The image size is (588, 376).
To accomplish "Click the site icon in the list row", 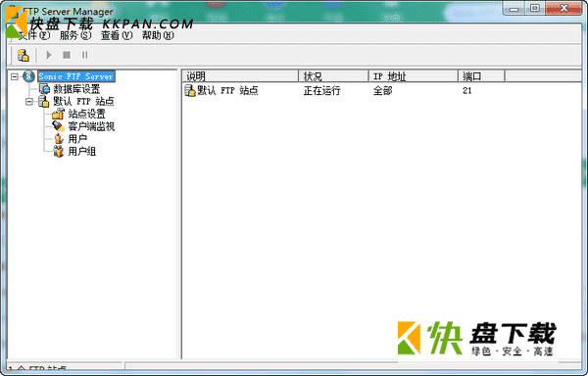I will click(x=190, y=90).
